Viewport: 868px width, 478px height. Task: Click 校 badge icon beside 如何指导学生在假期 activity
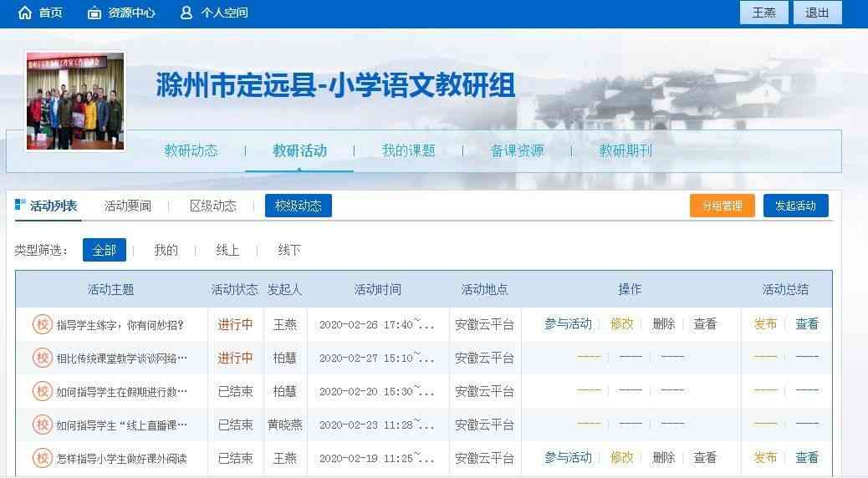point(43,391)
